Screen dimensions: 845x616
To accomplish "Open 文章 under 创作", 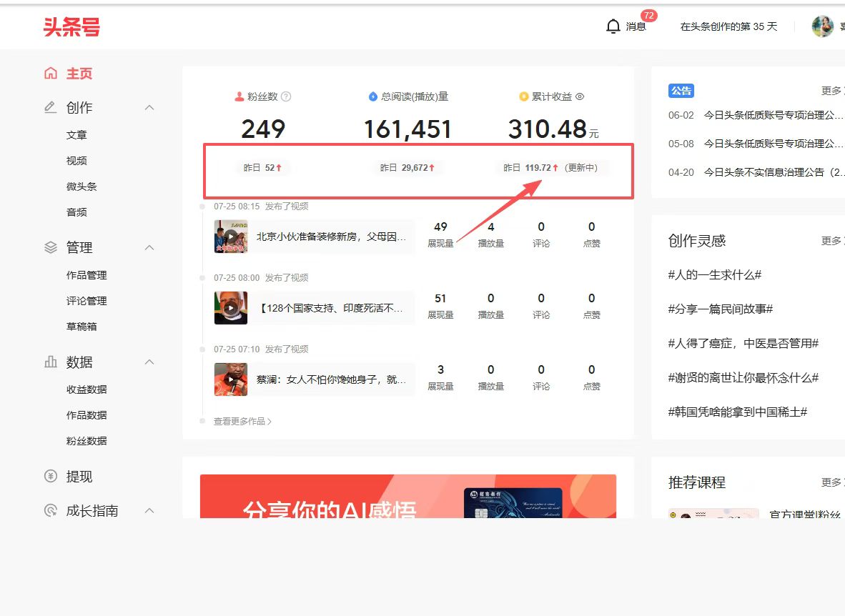I will (76, 135).
